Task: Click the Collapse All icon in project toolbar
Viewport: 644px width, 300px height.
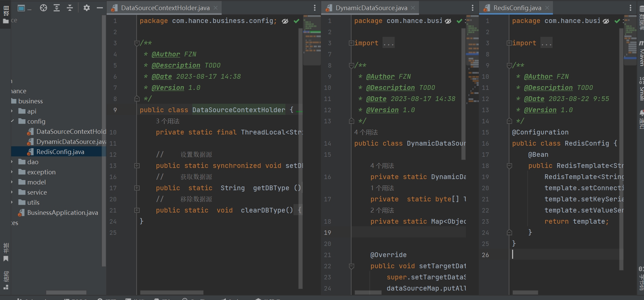Action: pos(70,8)
